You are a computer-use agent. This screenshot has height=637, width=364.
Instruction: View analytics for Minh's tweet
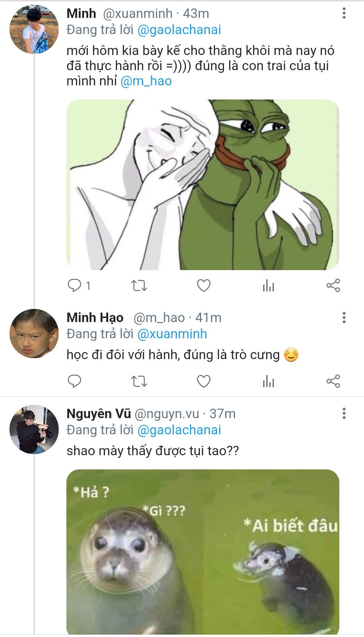(268, 286)
